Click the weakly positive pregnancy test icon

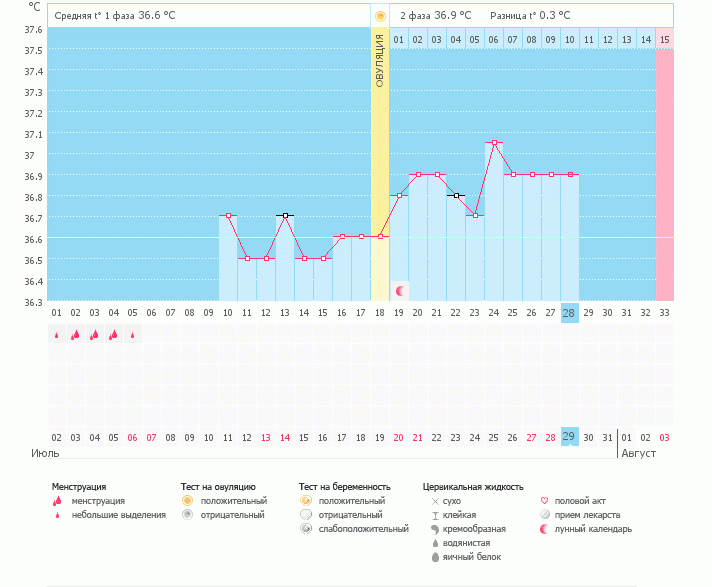(306, 529)
